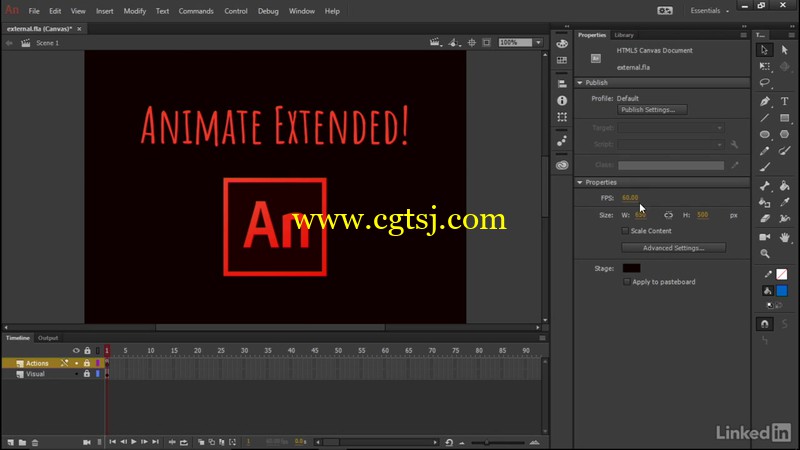Click Center Stage icon

471,43
